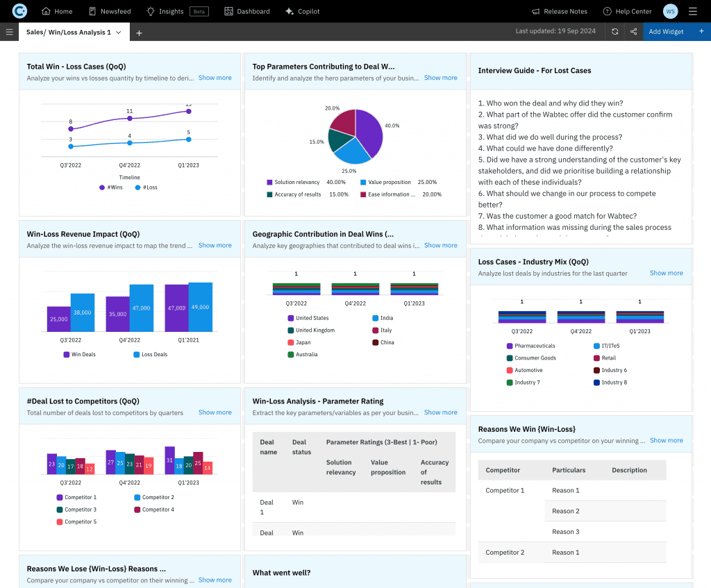Click the refresh dashboard icon

click(614, 32)
